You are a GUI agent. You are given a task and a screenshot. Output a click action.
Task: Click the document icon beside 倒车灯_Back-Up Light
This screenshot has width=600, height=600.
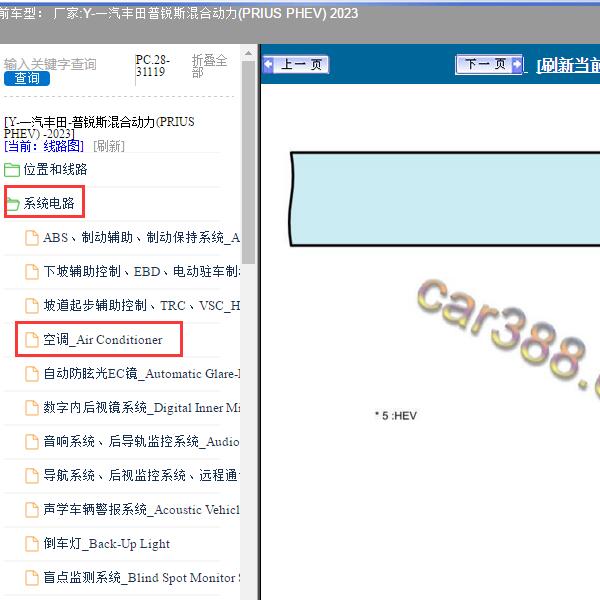pos(32,544)
